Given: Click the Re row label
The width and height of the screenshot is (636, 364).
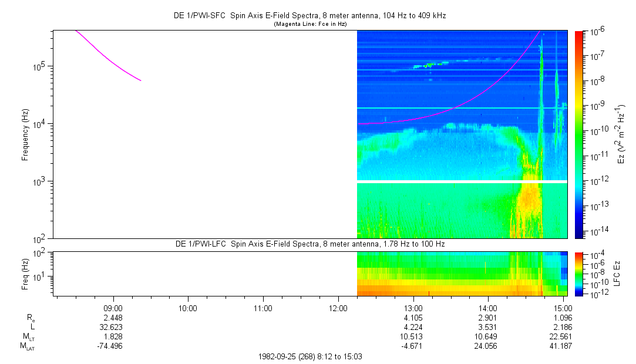Looking at the screenshot, I should (x=30, y=317).
